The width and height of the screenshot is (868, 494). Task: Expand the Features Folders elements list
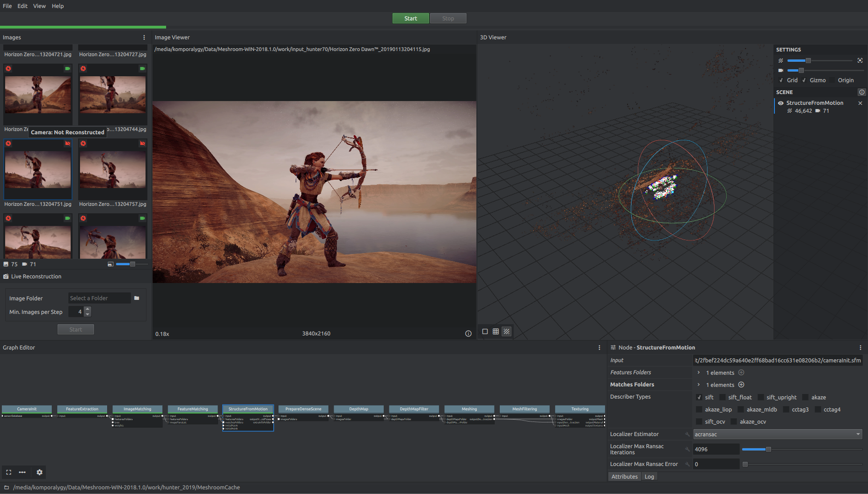coord(699,373)
